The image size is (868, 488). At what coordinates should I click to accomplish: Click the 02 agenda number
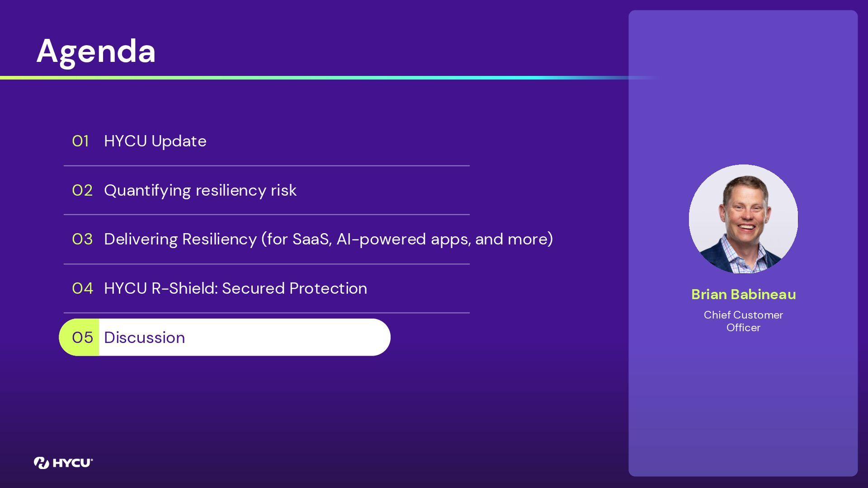pyautogui.click(x=82, y=190)
